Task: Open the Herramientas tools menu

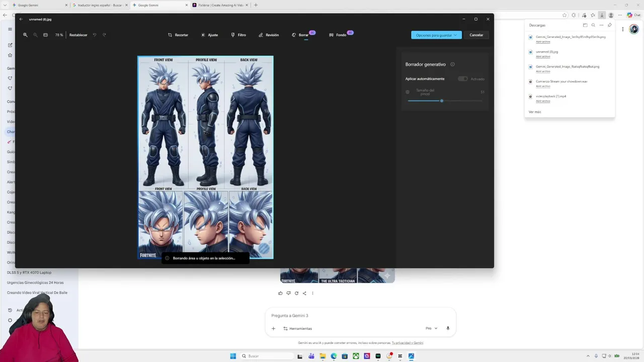Action: pos(297,328)
